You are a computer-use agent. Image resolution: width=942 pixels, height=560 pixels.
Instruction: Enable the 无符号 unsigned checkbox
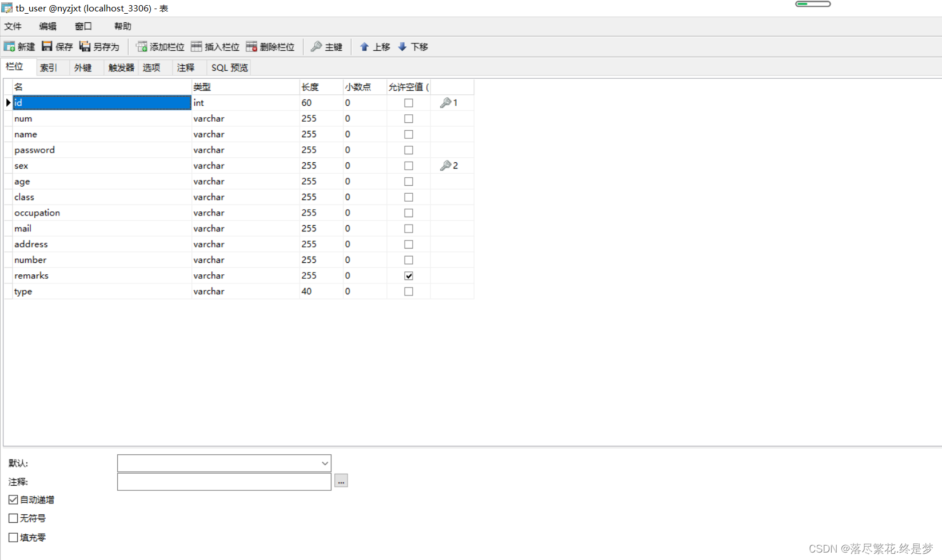[x=13, y=518]
